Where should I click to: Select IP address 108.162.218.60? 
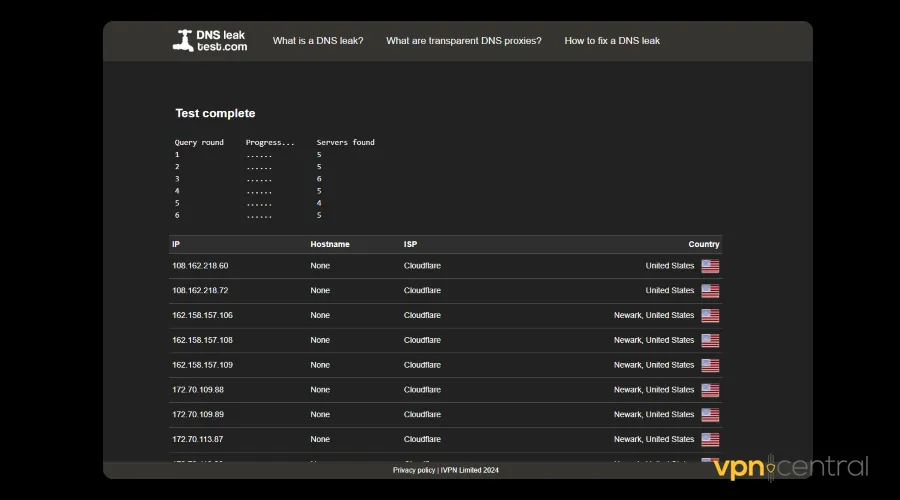(x=200, y=266)
